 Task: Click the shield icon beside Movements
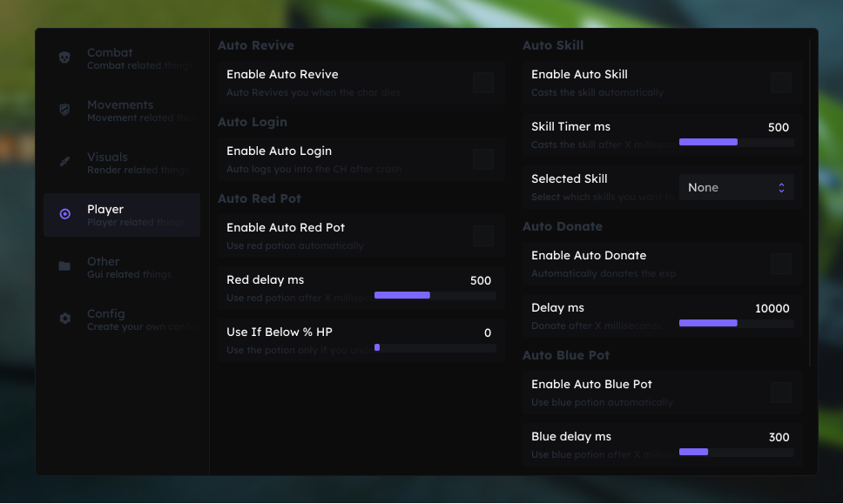click(x=64, y=110)
